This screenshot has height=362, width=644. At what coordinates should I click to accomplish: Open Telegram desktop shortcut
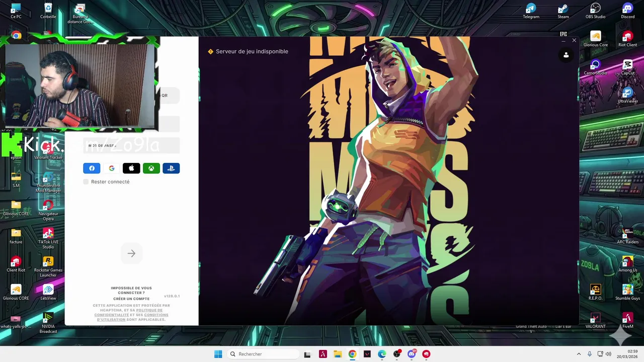pos(531,11)
